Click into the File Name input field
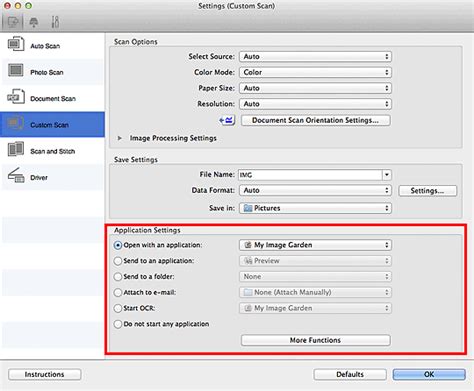The image size is (474, 391). (x=310, y=175)
